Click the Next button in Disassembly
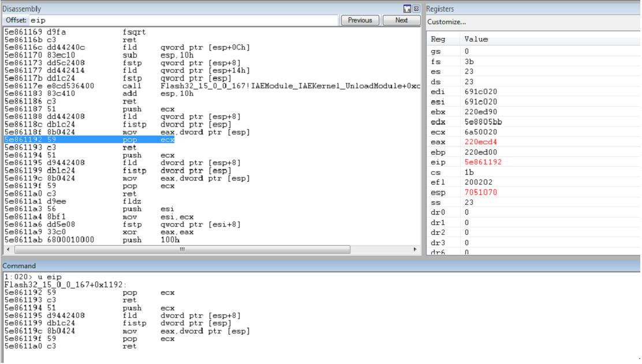Screen dimensions: 642x364 (x=401, y=20)
